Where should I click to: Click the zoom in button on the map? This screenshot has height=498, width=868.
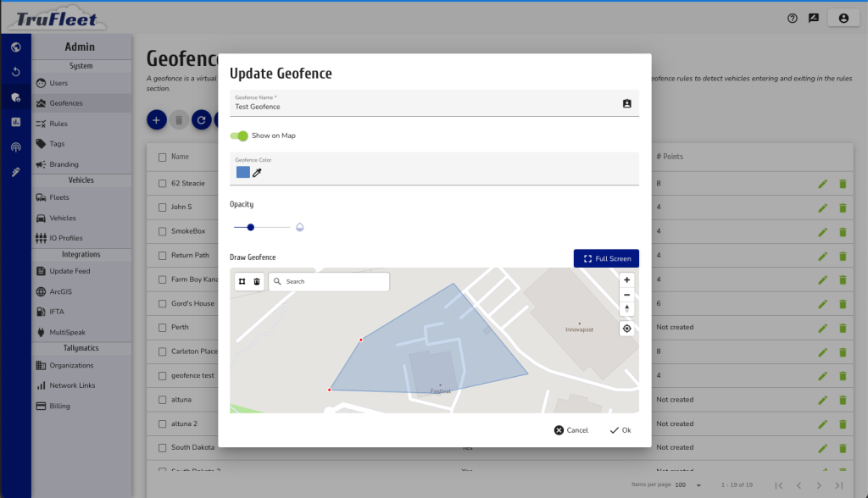click(x=626, y=279)
